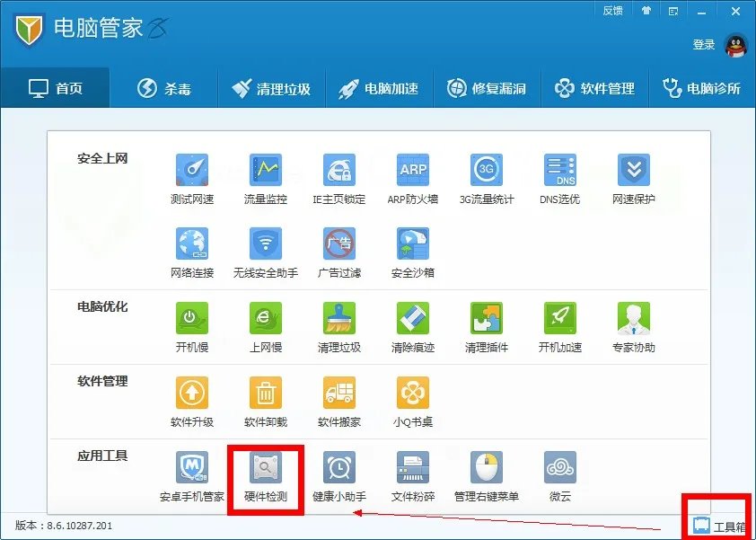Launch the 广告过滤 ad filter

pyautogui.click(x=338, y=250)
